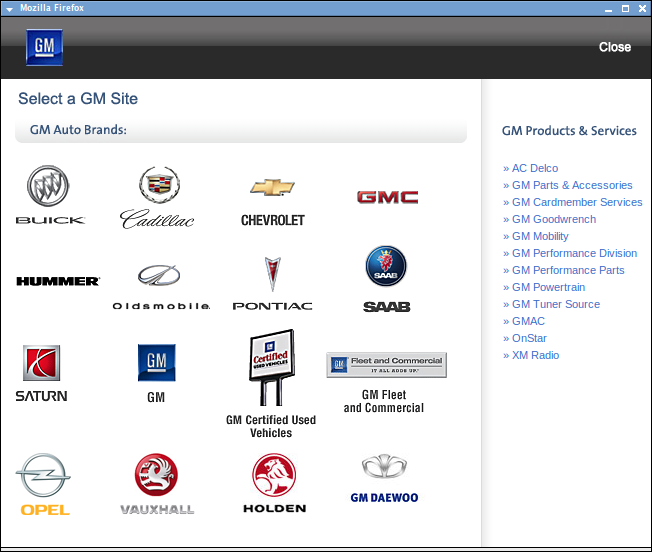The height and width of the screenshot is (552, 652).
Task: Open GM Fleet and Commercial banner
Action: tap(386, 366)
